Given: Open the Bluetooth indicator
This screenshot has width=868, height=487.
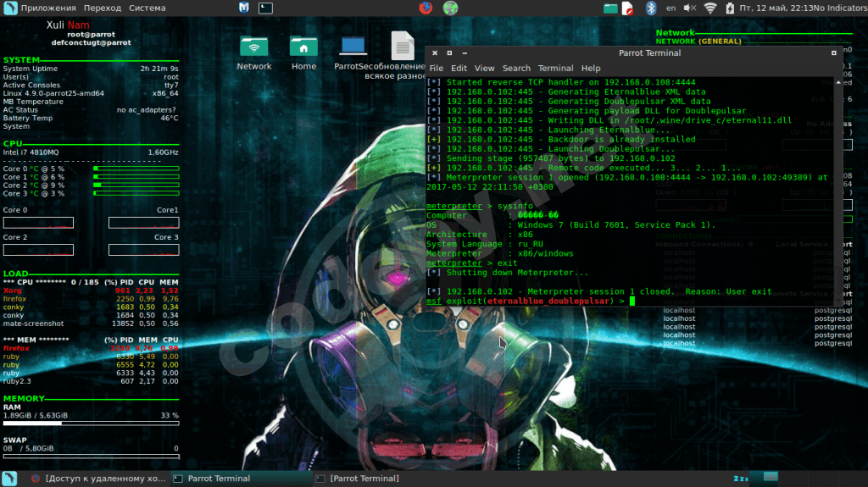Looking at the screenshot, I should (x=651, y=8).
